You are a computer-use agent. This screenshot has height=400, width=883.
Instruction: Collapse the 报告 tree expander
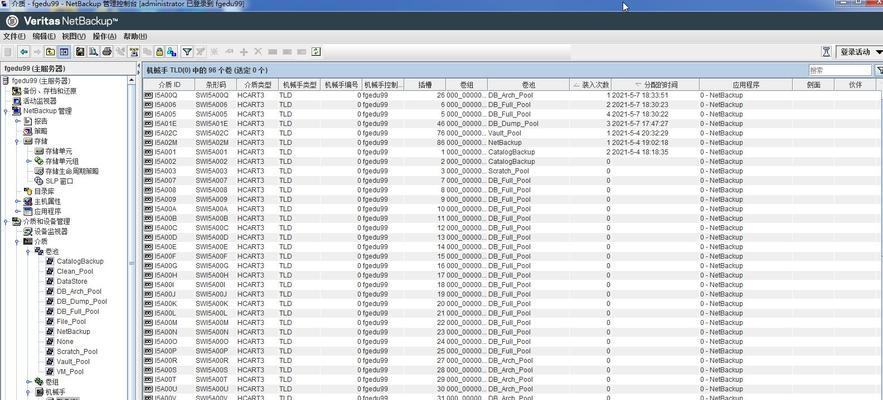pyautogui.click(x=17, y=121)
